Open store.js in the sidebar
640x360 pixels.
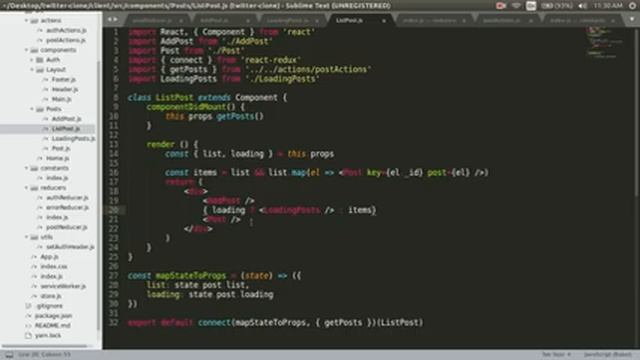(x=51, y=296)
